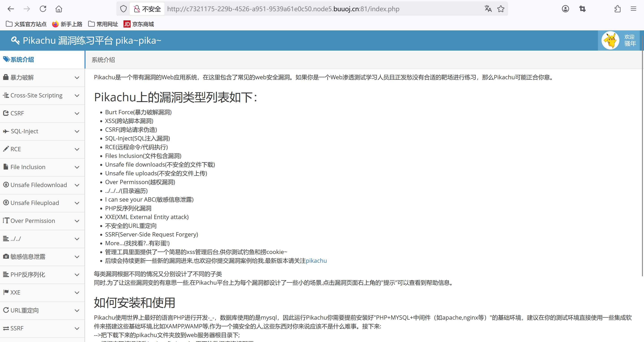The image size is (644, 342).
Task: Click the Pikachu avatar picture
Action: 610,40
